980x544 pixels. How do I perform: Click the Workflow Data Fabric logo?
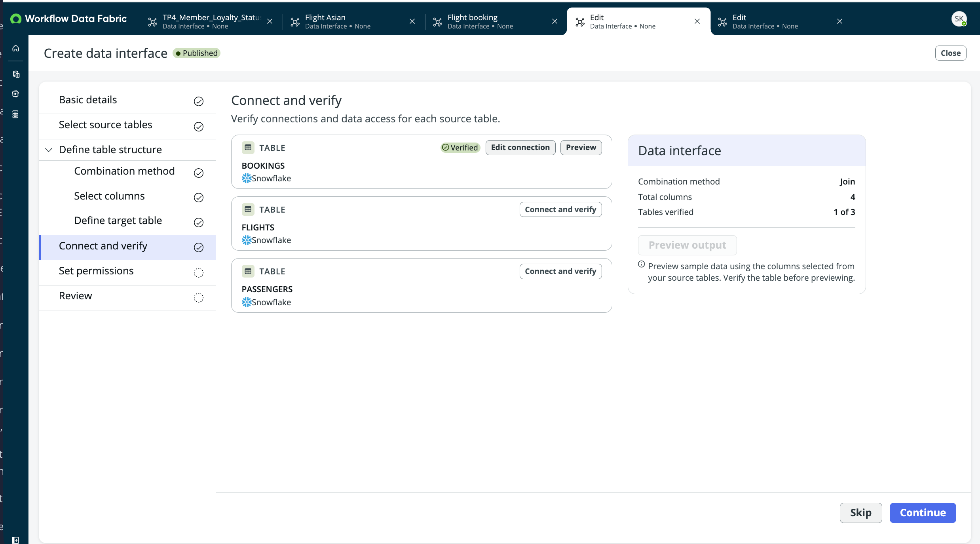(x=68, y=19)
